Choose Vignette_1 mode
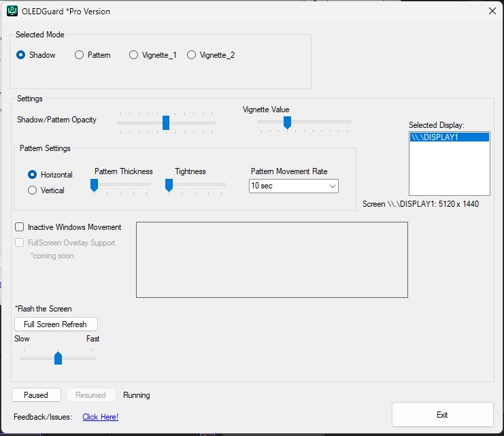The height and width of the screenshot is (436, 504). (133, 55)
